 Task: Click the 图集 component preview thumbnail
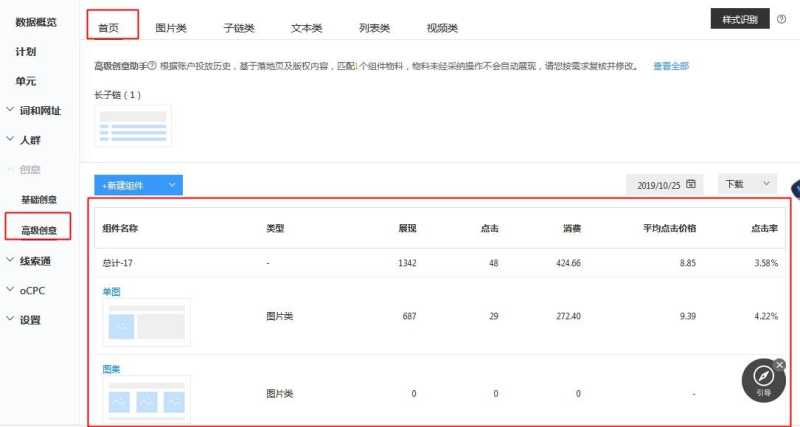pos(147,399)
